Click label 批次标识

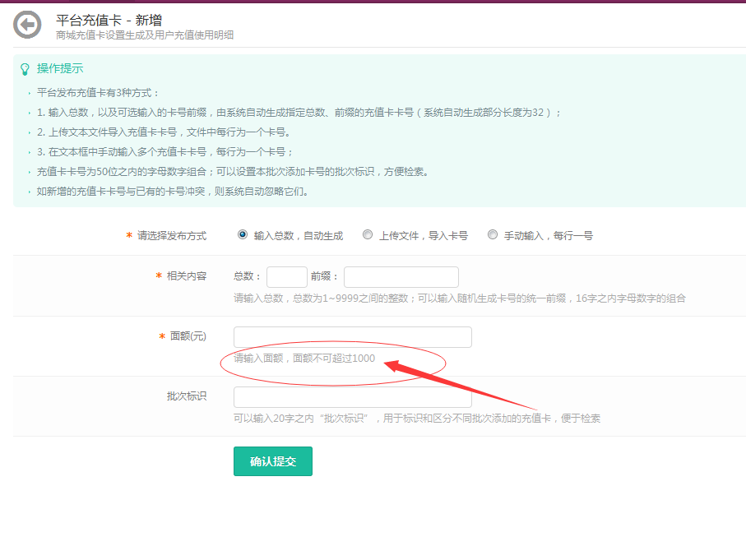(187, 396)
